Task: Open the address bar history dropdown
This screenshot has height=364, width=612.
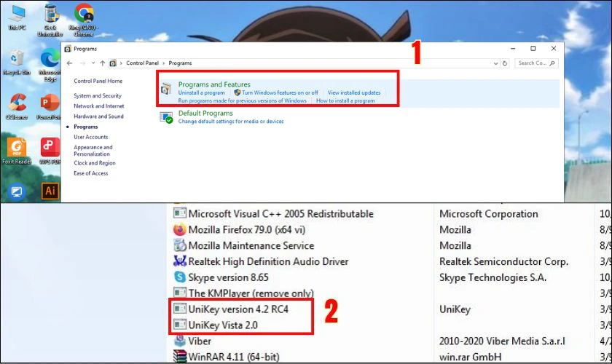Action: [495, 63]
